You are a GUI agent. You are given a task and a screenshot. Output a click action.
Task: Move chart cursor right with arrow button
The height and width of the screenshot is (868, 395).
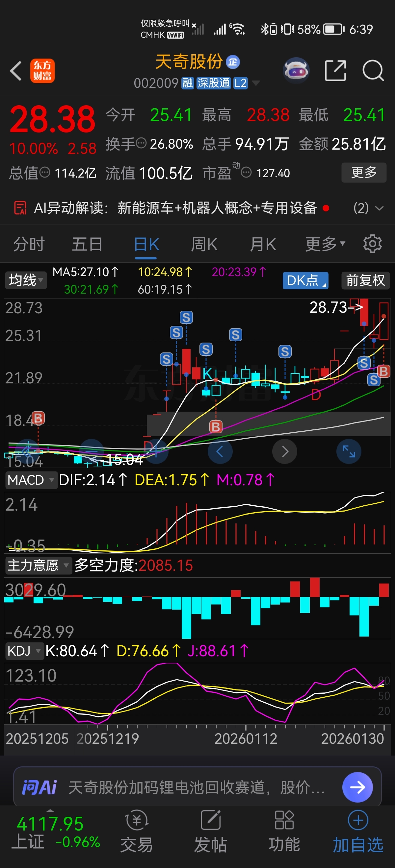click(x=285, y=451)
